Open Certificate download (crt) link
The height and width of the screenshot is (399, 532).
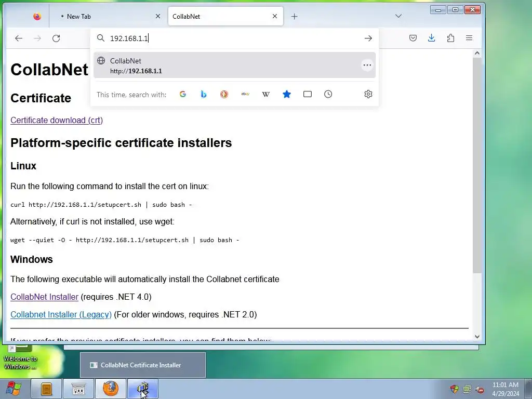[57, 121]
